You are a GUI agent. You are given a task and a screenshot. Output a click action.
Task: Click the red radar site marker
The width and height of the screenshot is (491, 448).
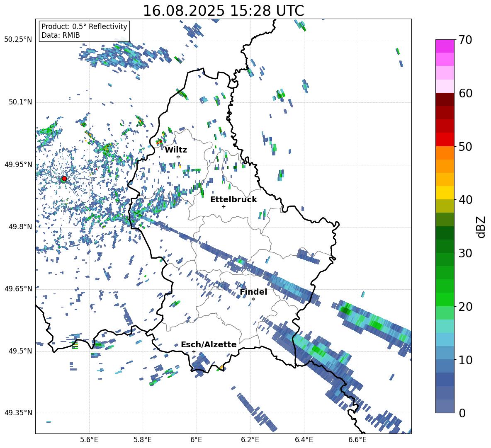pyautogui.click(x=64, y=178)
